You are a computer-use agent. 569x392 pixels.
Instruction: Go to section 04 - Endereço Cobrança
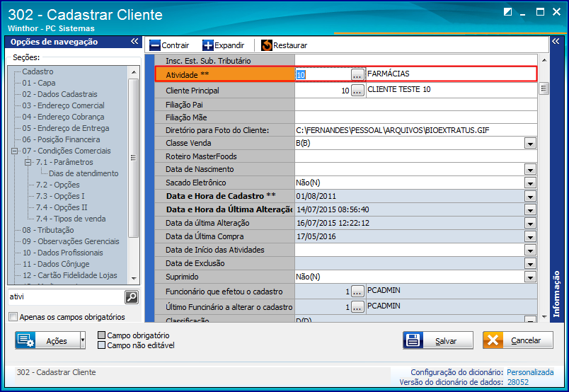(63, 117)
